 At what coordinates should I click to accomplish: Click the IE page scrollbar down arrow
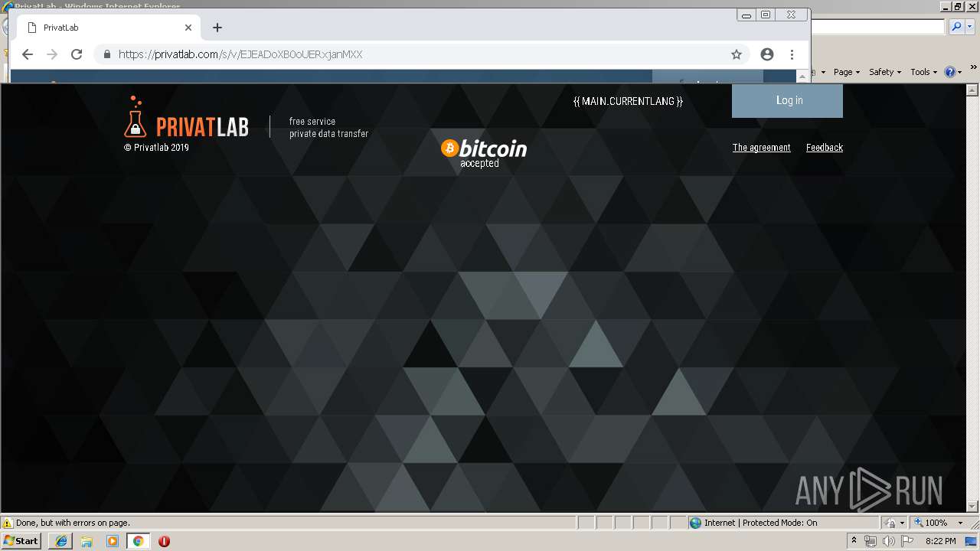tap(973, 507)
